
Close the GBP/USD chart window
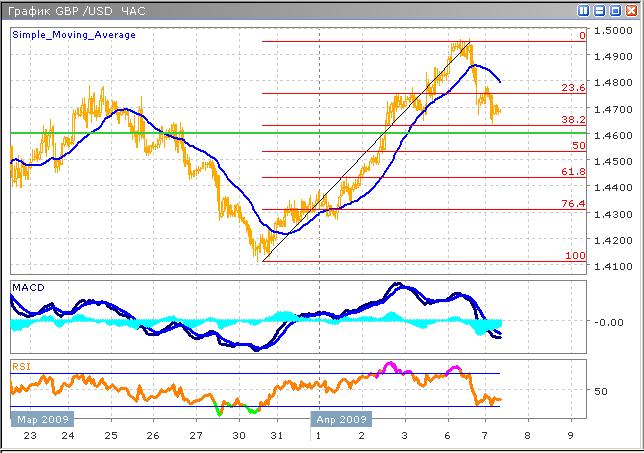pyautogui.click(x=629, y=10)
